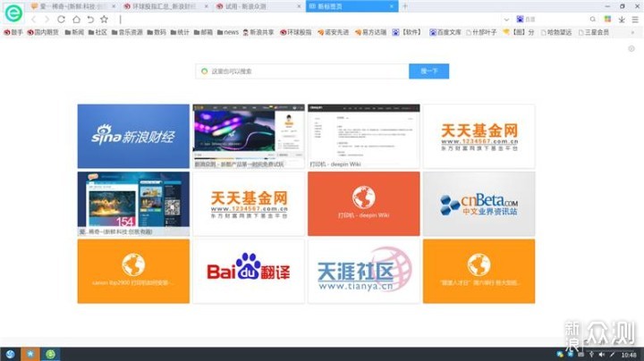Image resolution: width=644 pixels, height=361 pixels.
Task: Close the 试用 - 新浪众测 tab
Action: [x=299, y=6]
